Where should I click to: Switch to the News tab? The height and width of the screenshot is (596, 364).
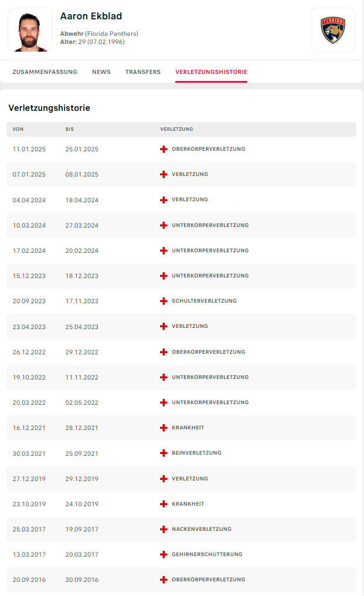coord(101,72)
